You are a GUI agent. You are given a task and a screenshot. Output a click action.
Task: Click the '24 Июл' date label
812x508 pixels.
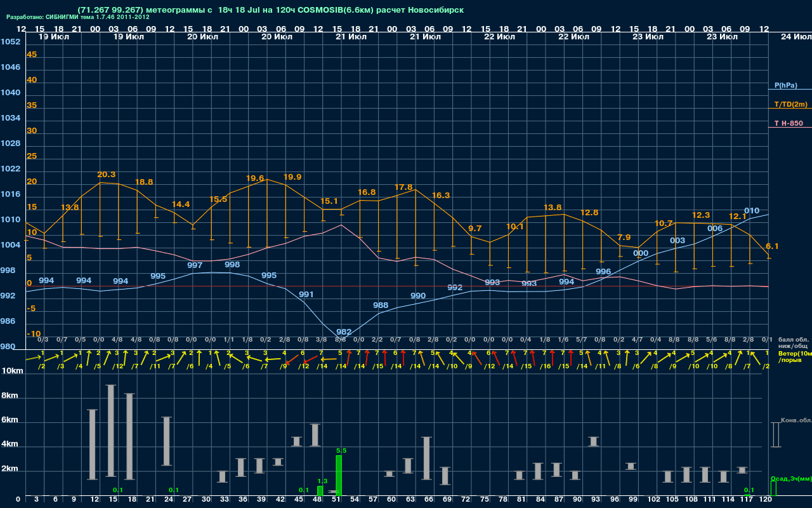tap(795, 37)
